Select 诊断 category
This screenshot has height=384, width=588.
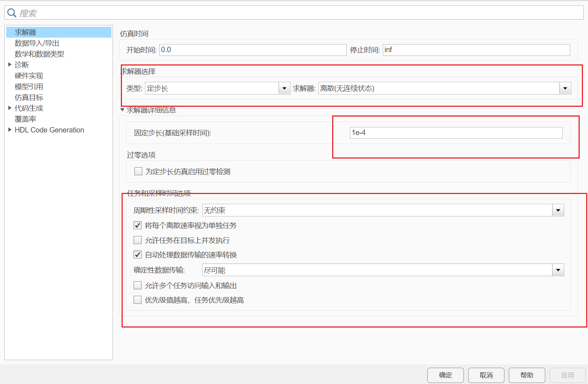[x=22, y=65]
